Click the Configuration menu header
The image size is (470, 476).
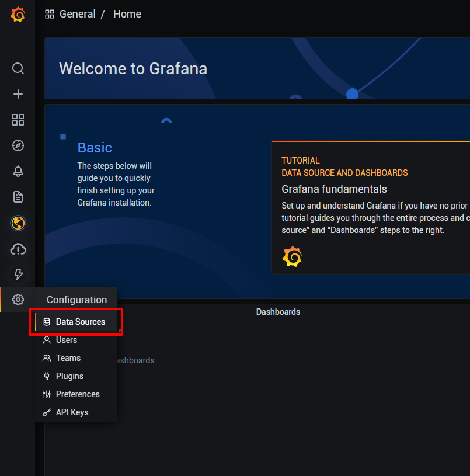click(x=76, y=300)
